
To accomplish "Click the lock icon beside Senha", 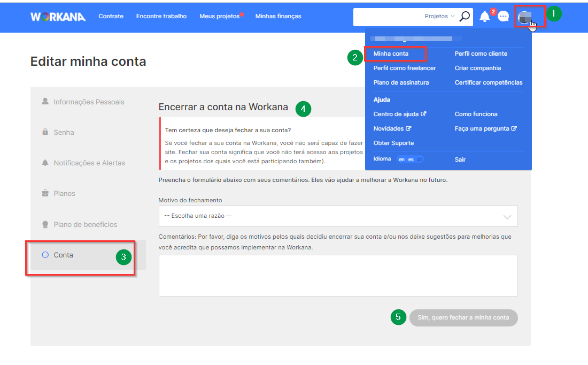I will click(45, 132).
